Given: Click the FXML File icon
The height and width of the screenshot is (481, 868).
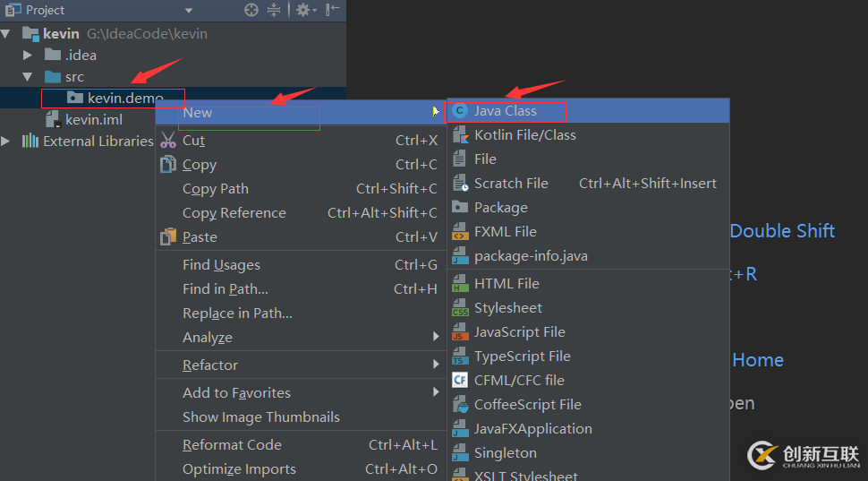Looking at the screenshot, I should (x=460, y=232).
